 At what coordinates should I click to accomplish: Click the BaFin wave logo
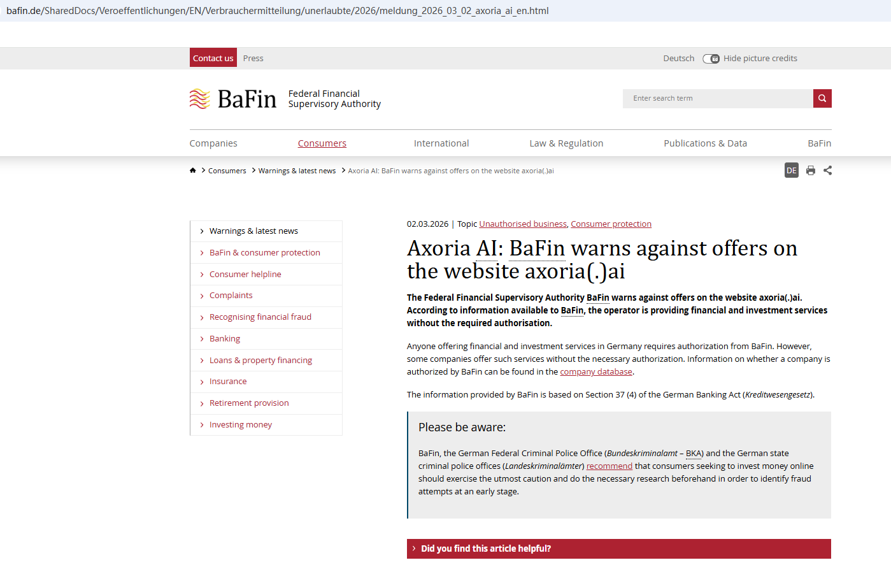click(x=200, y=99)
